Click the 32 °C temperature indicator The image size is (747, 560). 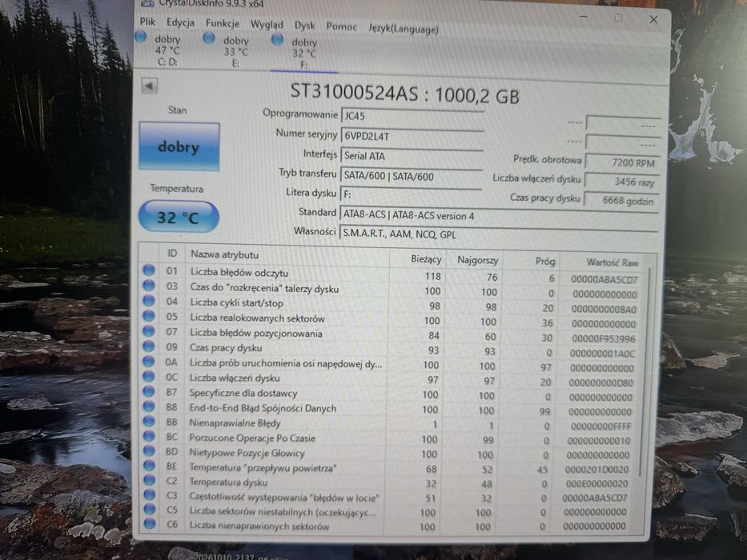[179, 217]
